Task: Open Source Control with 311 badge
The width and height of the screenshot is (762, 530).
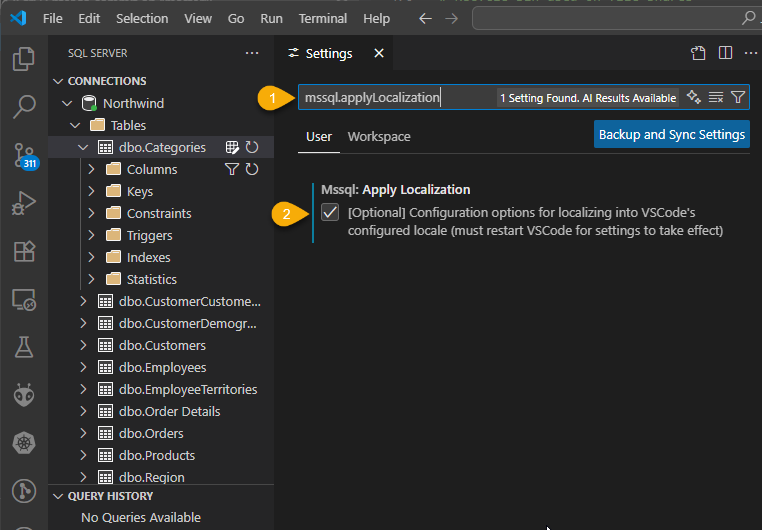Action: click(x=23, y=154)
